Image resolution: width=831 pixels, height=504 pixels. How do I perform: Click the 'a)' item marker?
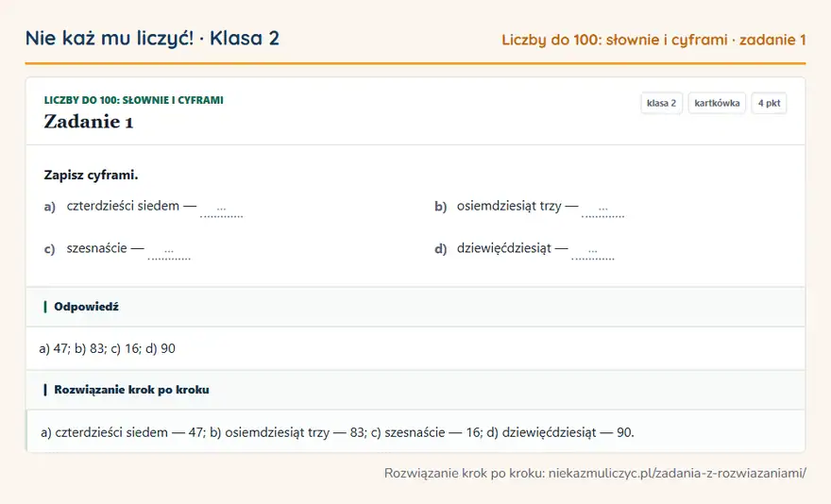point(50,207)
